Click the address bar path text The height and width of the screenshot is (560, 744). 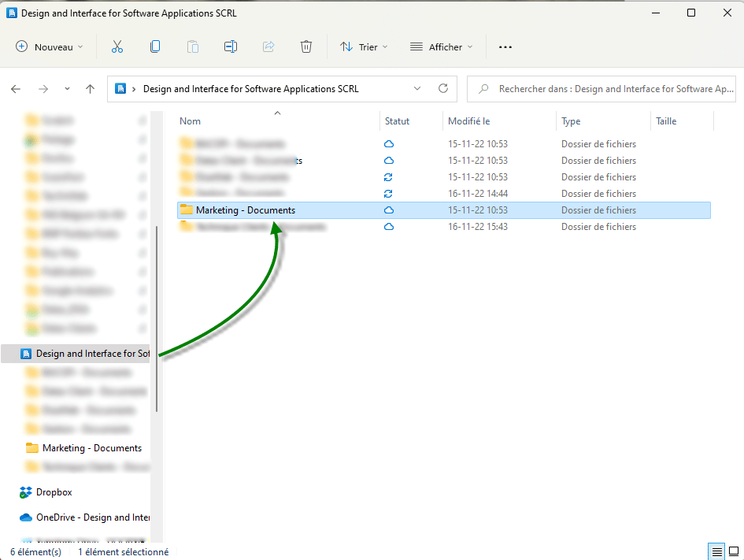pyautogui.click(x=251, y=89)
